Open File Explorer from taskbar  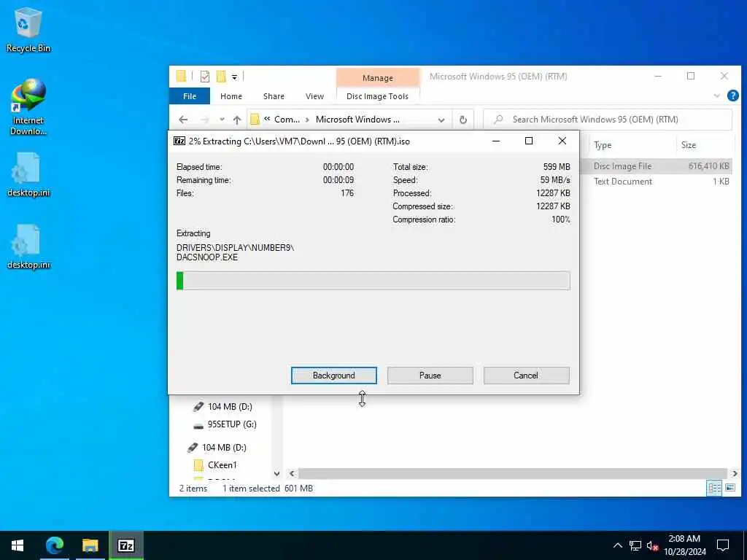point(90,545)
